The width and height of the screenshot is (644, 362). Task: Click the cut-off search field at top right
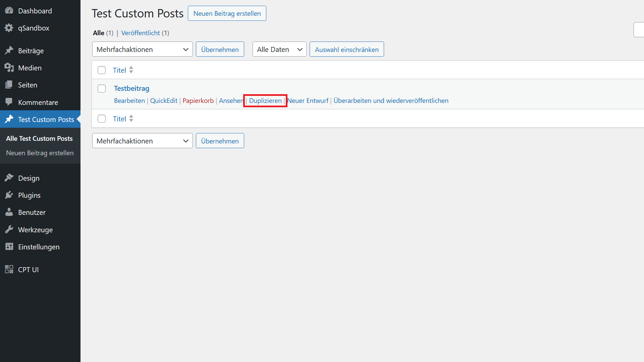point(639,29)
